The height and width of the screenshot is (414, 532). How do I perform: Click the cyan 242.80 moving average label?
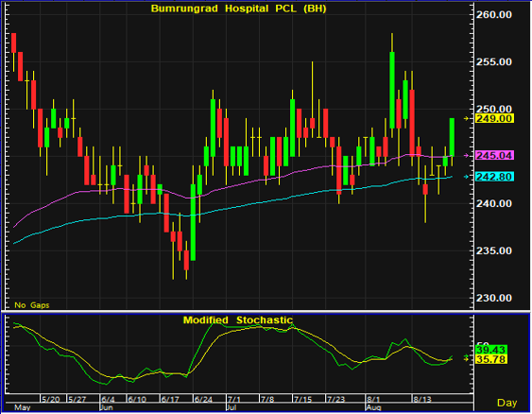(x=494, y=177)
